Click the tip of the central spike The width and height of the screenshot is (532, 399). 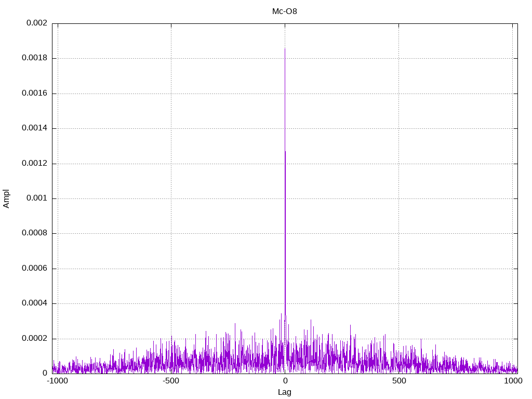285,49
